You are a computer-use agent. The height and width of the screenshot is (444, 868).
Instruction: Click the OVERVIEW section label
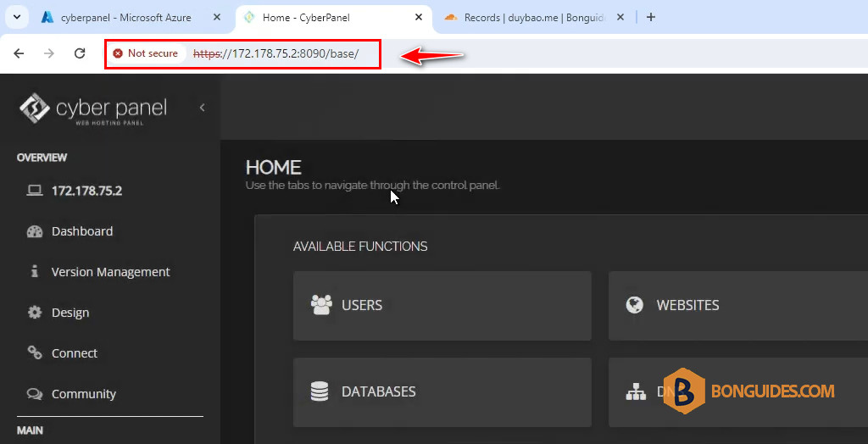coord(42,158)
